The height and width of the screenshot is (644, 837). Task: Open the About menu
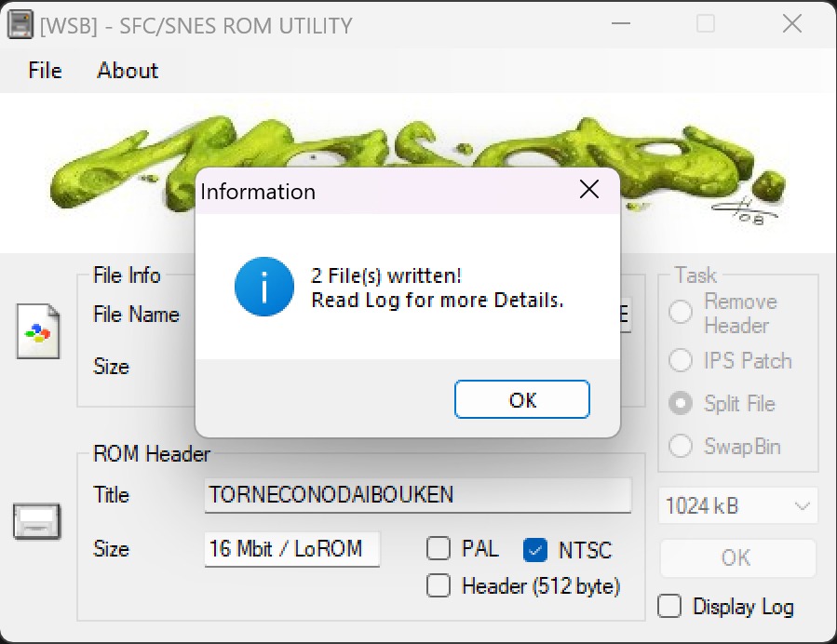pos(128,71)
